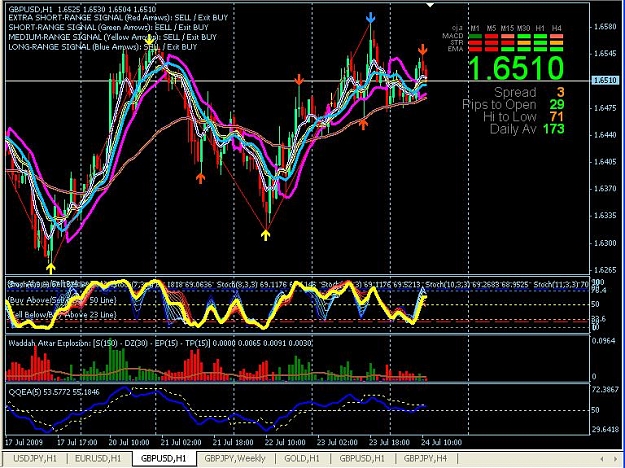Switch to the EURUSD,H1 chart tab
This screenshot has height=468, width=625.
[98, 458]
